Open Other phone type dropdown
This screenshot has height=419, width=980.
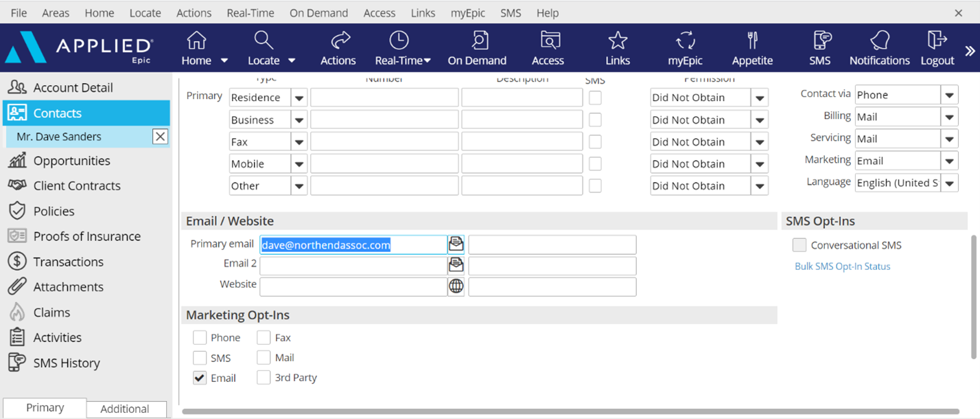pyautogui.click(x=299, y=185)
